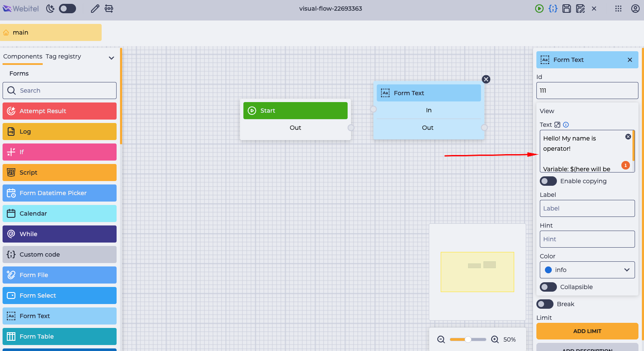The width and height of the screenshot is (644, 351).
Task: Click the components panel orange scrollbar
Action: click(121, 96)
